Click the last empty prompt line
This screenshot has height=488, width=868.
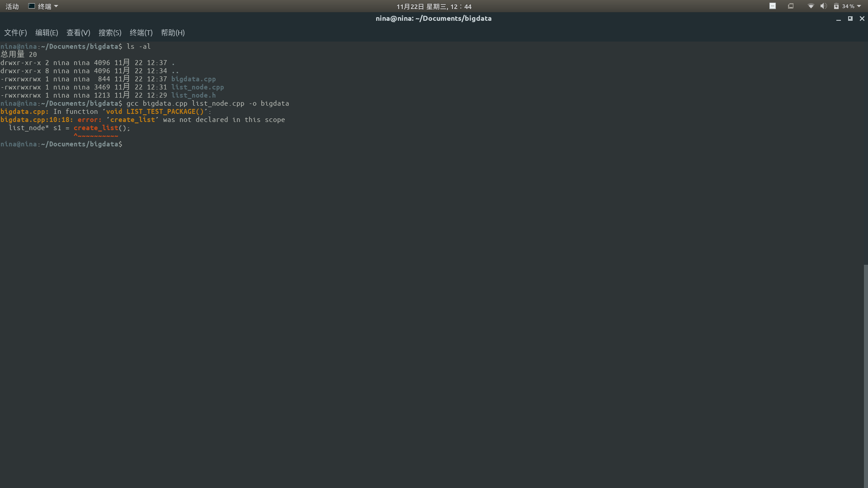click(61, 144)
